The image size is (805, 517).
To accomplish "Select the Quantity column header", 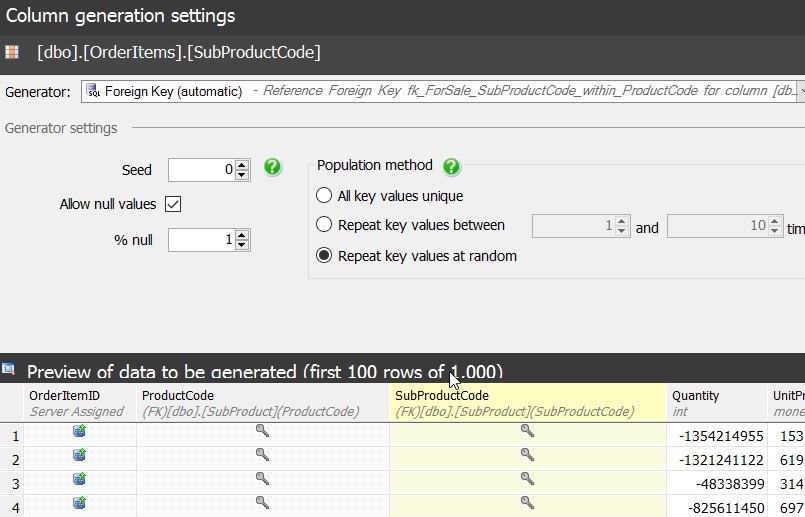I will click(x=717, y=403).
